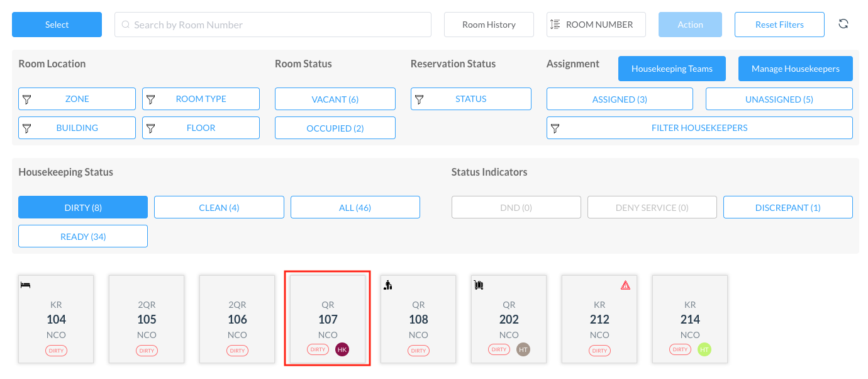
Task: Click the guest with luggage icon on room 108
Action: tap(388, 285)
